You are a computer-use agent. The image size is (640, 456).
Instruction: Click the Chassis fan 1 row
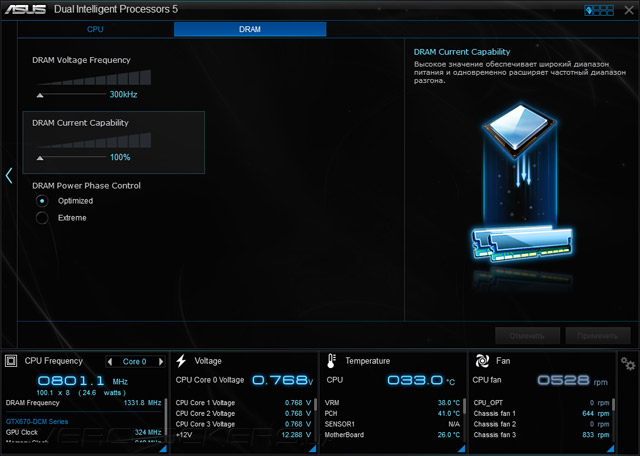(541, 414)
